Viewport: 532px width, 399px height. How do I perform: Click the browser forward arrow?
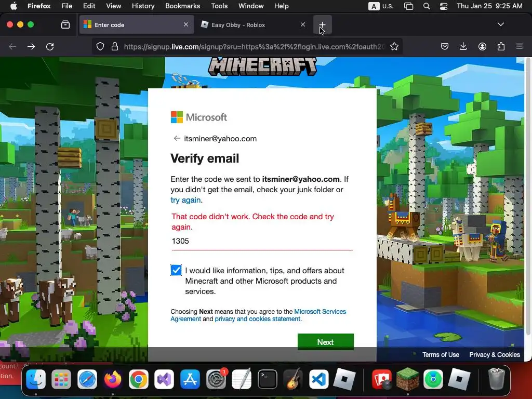pyautogui.click(x=31, y=46)
